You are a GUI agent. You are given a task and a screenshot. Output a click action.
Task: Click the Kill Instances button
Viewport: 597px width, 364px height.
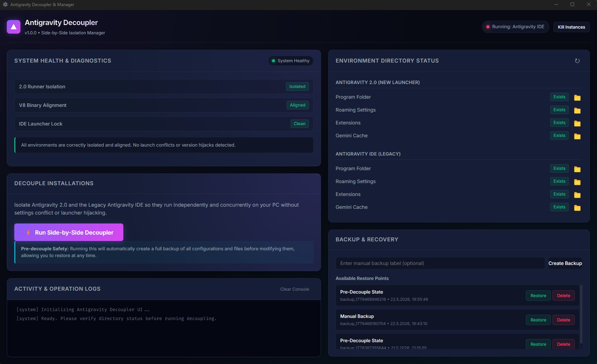coord(571,27)
